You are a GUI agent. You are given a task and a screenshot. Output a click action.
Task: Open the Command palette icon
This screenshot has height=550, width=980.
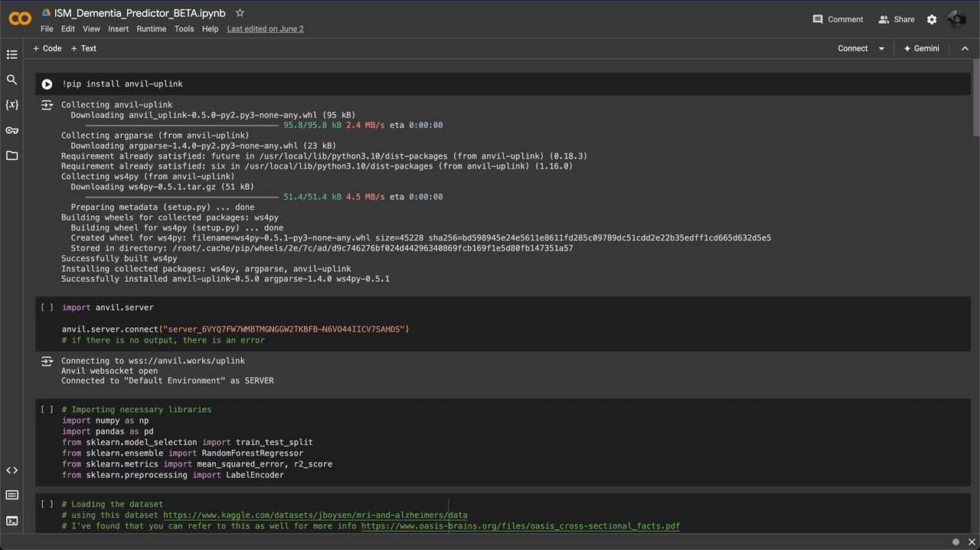point(11,496)
